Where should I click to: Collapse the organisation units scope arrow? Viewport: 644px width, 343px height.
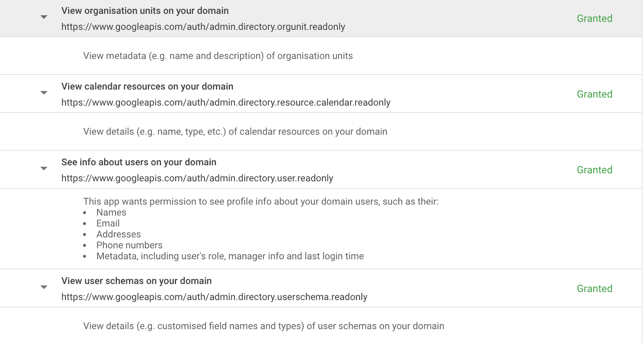coord(44,17)
